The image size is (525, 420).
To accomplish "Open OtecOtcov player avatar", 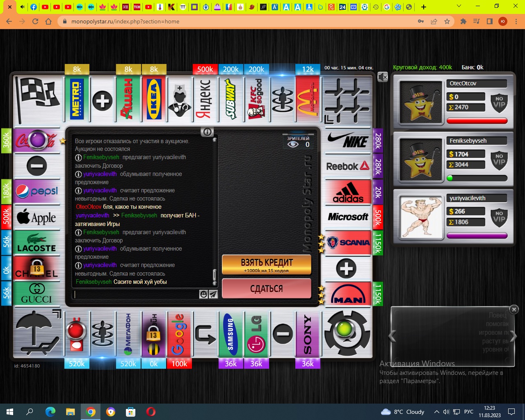I will (420, 103).
